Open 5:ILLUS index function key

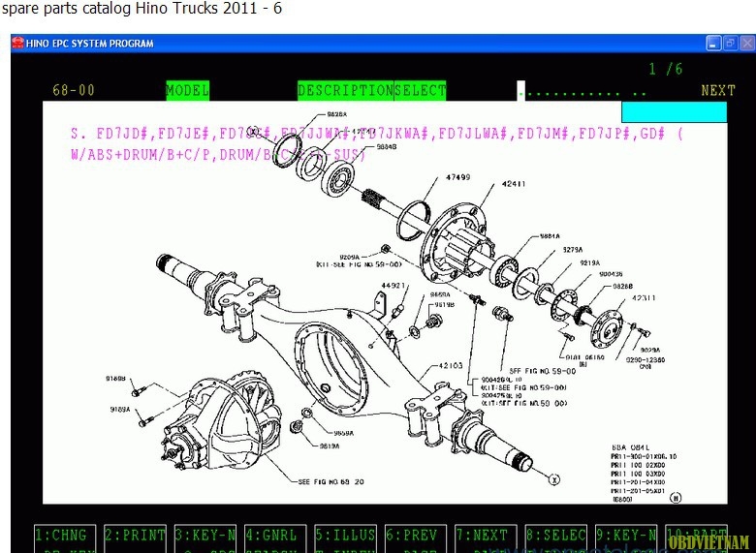click(x=346, y=538)
